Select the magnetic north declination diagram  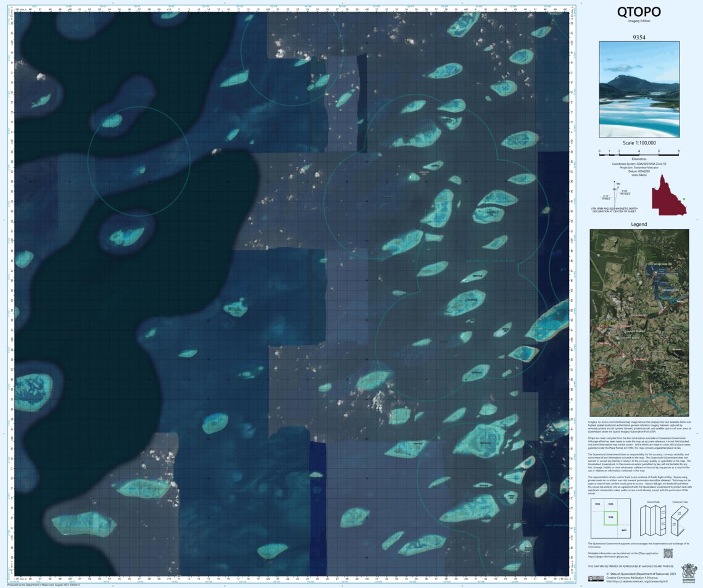pos(615,194)
